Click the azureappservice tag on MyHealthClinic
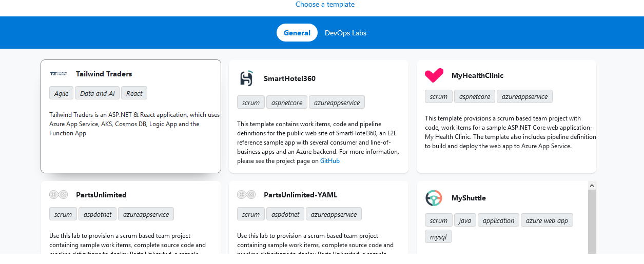This screenshot has width=644, height=264. [x=525, y=96]
